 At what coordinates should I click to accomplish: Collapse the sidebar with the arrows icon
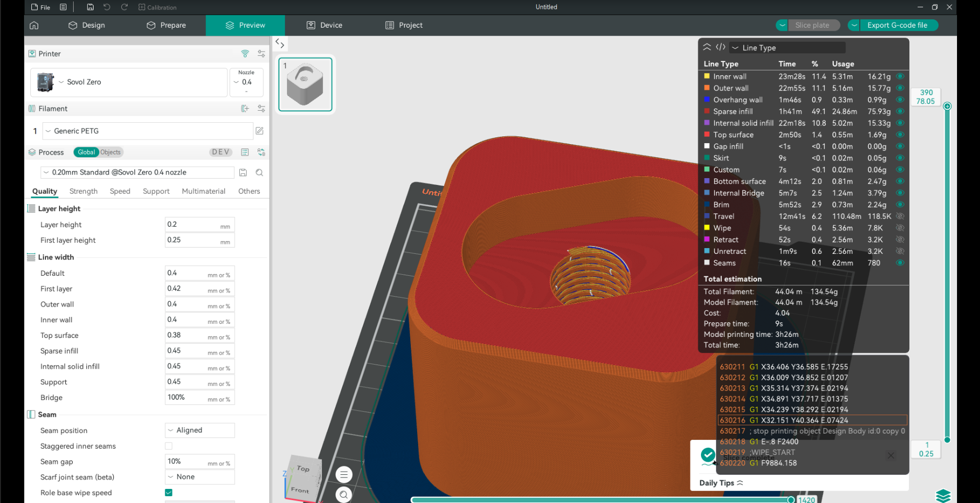(x=280, y=43)
